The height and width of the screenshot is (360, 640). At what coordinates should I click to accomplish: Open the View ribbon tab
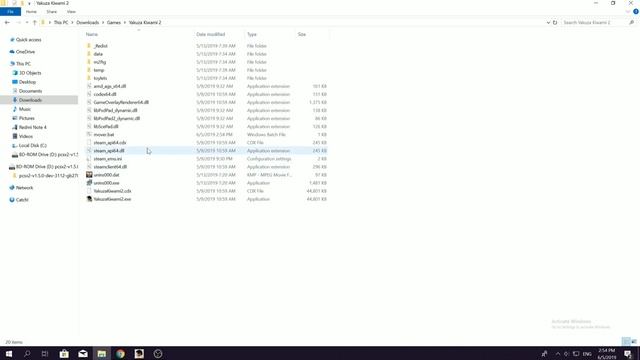click(71, 12)
